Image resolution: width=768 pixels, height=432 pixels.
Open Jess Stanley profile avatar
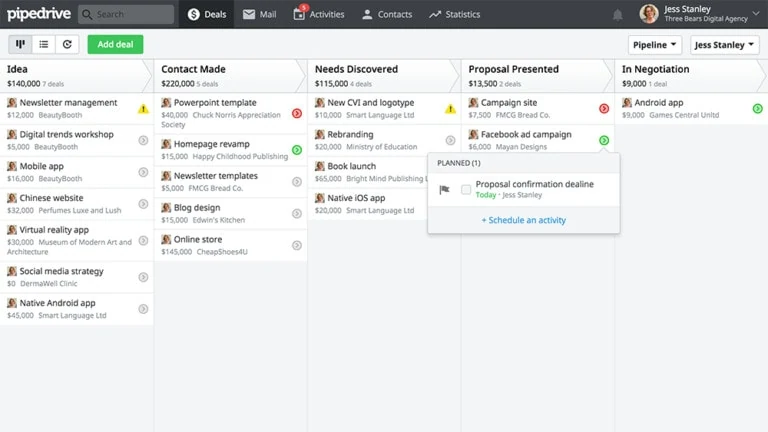[x=648, y=14]
